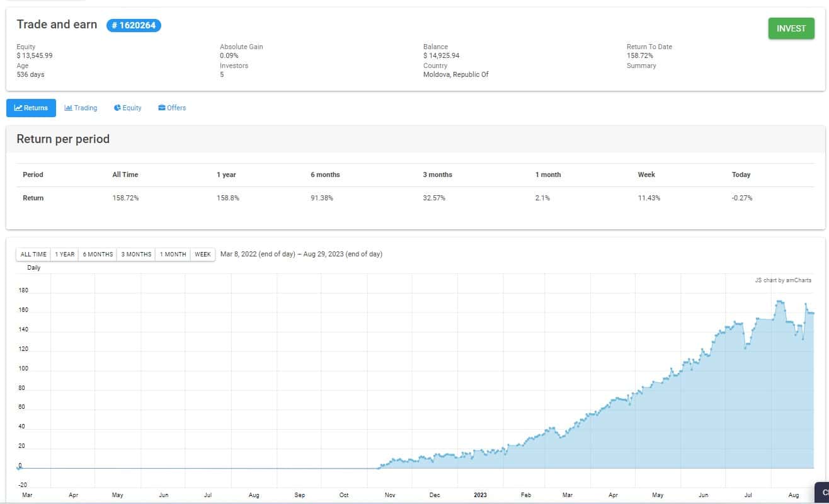829x504 pixels.
Task: Click the July 2023 dip on chart
Action: 745,347
